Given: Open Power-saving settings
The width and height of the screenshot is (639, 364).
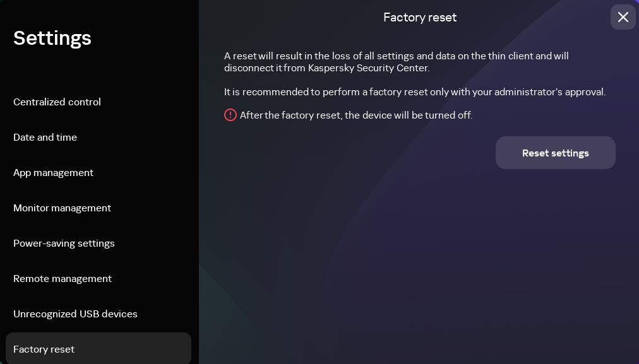Looking at the screenshot, I should (64, 243).
